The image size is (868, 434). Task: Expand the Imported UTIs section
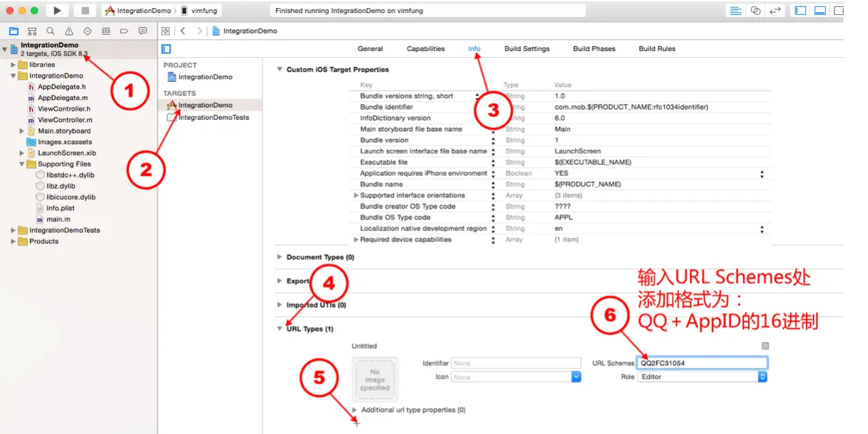pos(279,305)
